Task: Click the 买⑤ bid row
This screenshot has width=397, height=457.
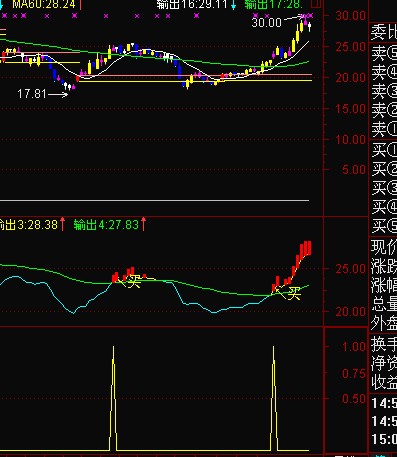Action: (383, 226)
